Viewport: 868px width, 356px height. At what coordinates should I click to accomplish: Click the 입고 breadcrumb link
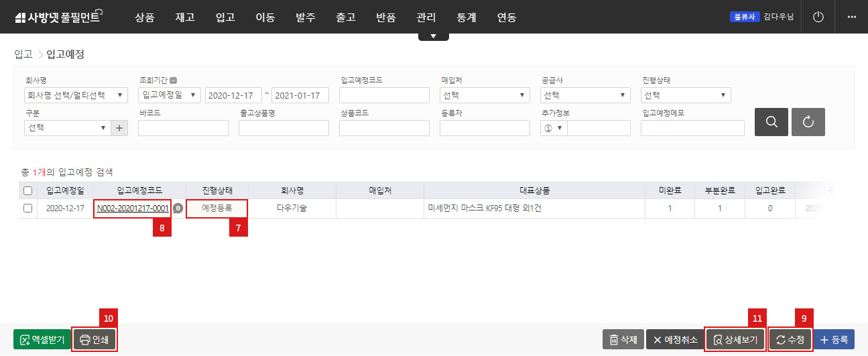point(23,54)
